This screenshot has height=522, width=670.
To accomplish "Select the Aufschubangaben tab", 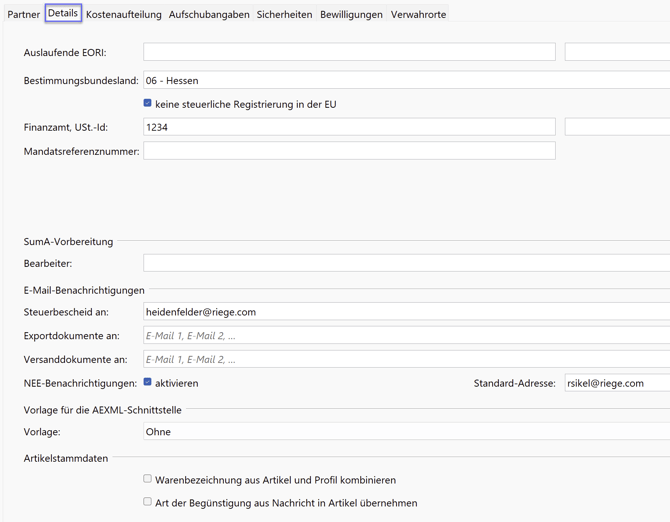I will [209, 15].
